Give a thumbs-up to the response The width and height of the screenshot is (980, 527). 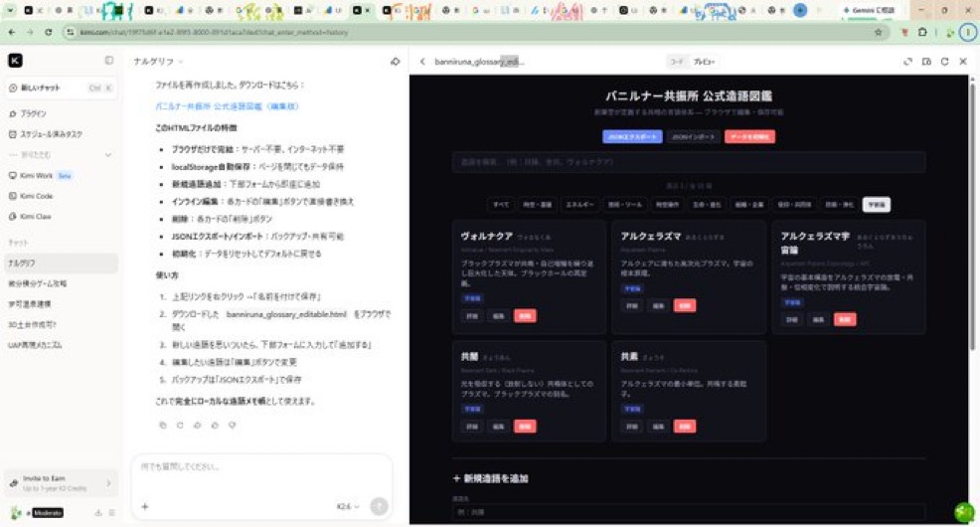[215, 426]
